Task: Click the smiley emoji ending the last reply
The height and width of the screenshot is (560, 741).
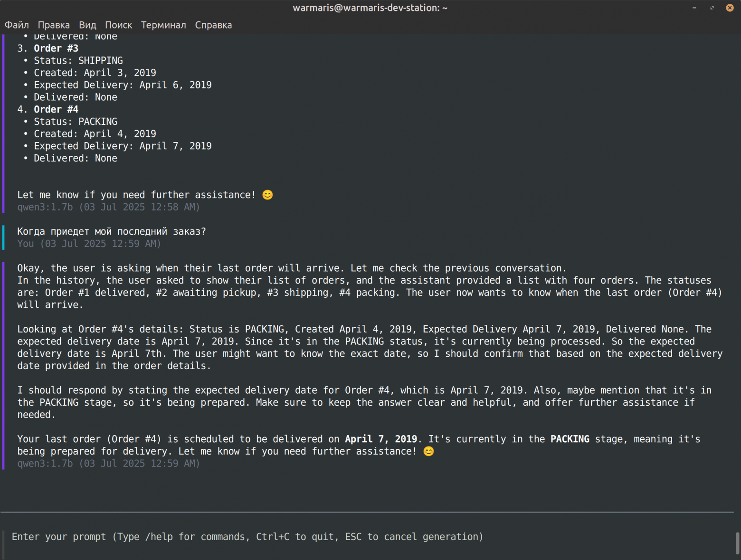Action: point(428,451)
